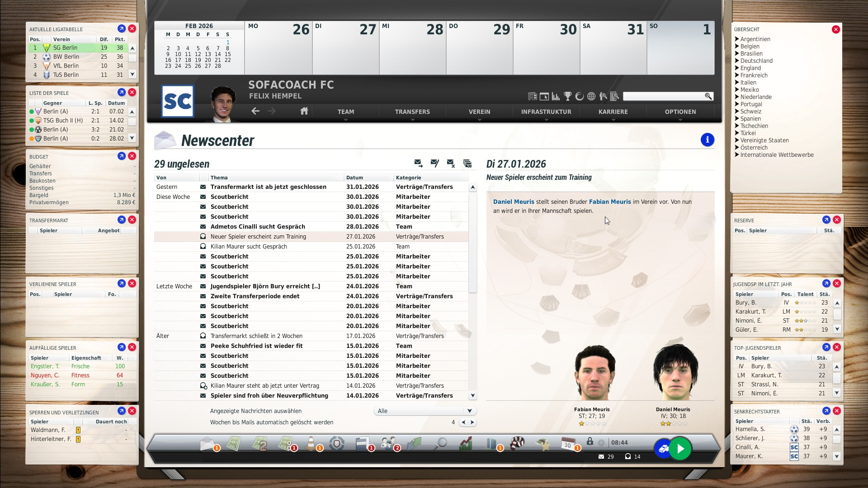Expand Argentinien in the Übersicht tree
Viewport: 868px width, 488px height.
click(x=737, y=39)
